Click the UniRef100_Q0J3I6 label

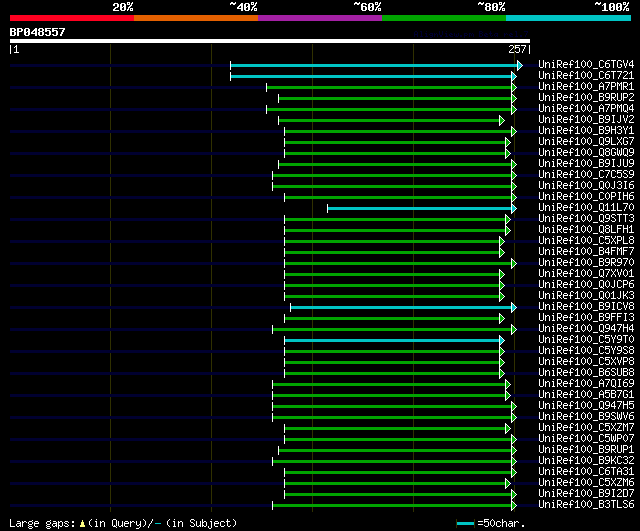click(586, 186)
